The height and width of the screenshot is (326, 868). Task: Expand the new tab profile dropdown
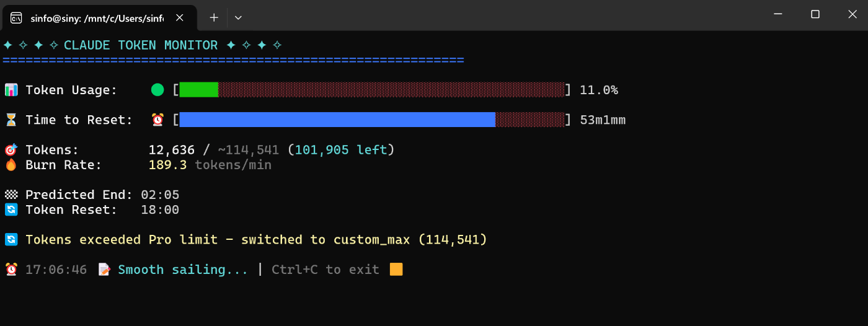click(x=238, y=18)
